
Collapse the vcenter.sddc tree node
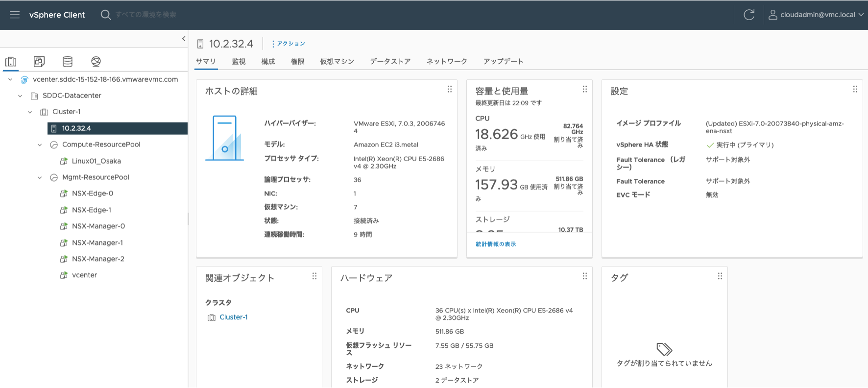tap(10, 79)
